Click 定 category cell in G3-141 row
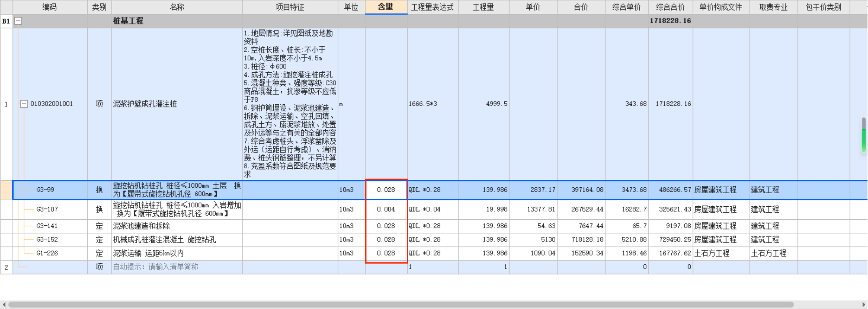 coord(100,226)
